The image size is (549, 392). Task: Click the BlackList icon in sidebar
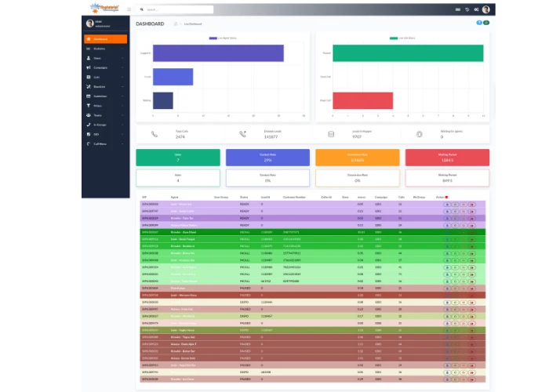point(88,86)
